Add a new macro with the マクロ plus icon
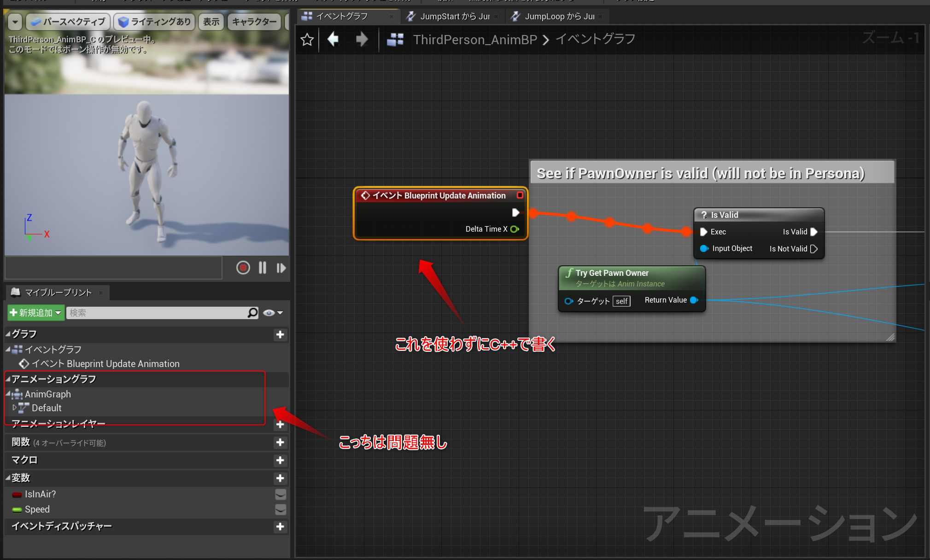 280,460
